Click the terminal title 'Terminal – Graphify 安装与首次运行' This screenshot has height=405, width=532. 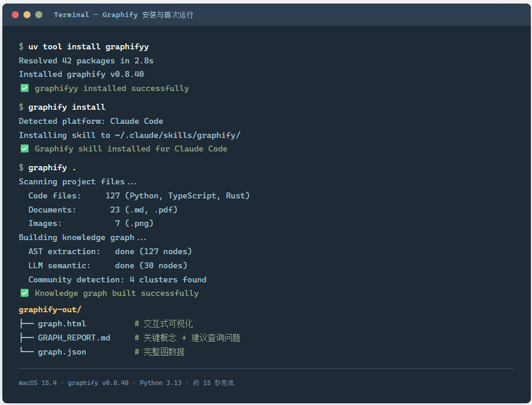tap(123, 15)
